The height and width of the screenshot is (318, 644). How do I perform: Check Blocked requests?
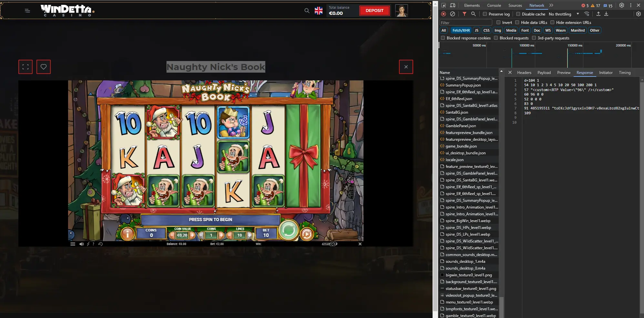click(496, 38)
